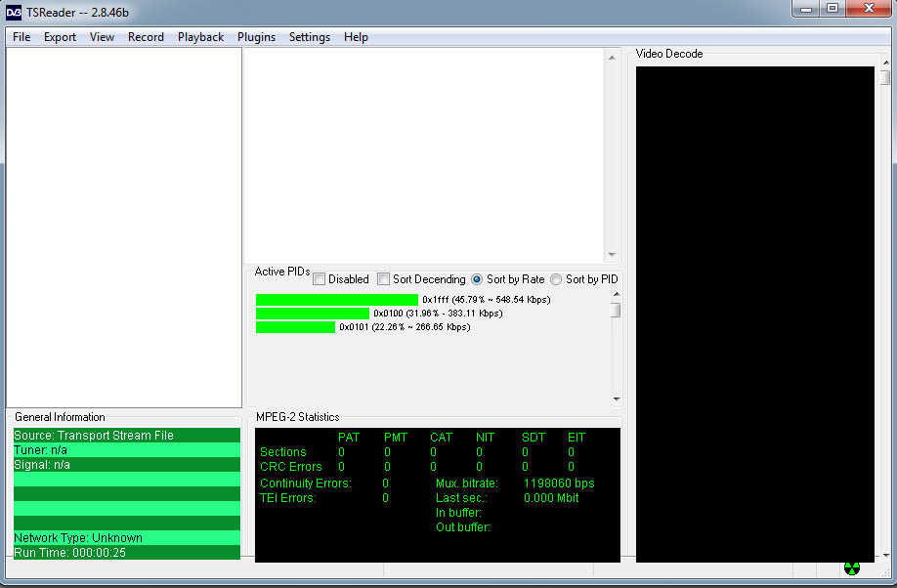Click the TSReader title bar app icon
Screen dimensions: 897x588
point(15,11)
